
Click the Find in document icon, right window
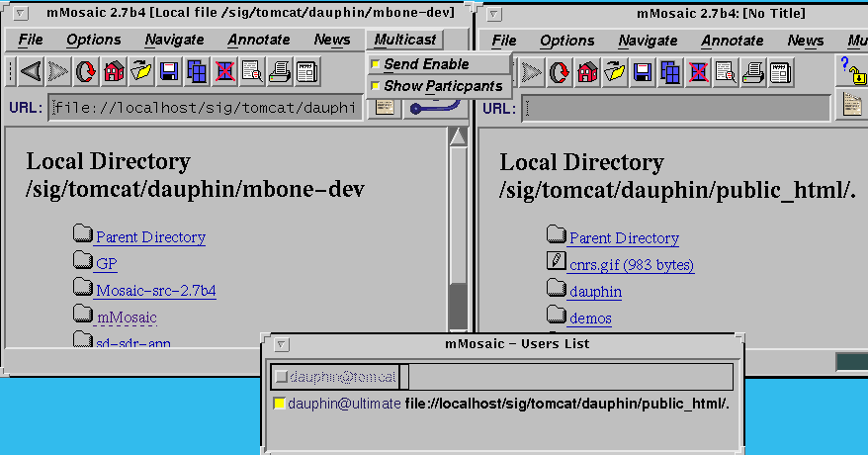(x=727, y=72)
